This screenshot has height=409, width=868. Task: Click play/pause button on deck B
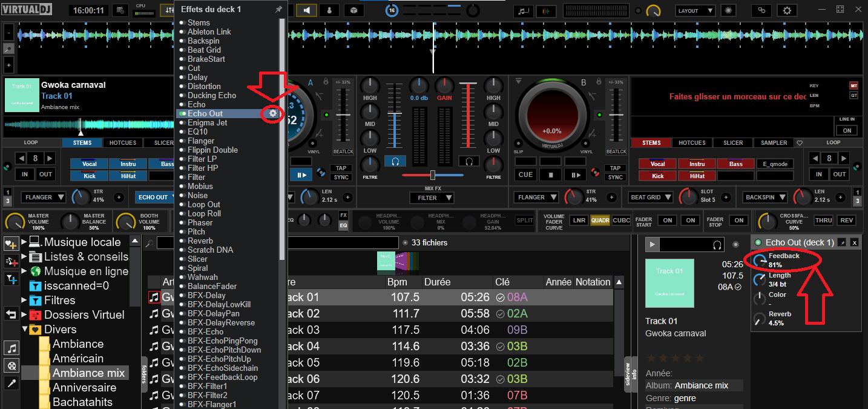tap(576, 175)
